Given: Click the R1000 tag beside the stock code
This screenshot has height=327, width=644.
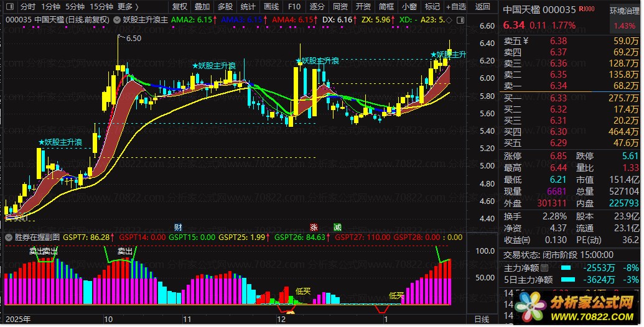Looking at the screenshot, I should coord(587,9).
